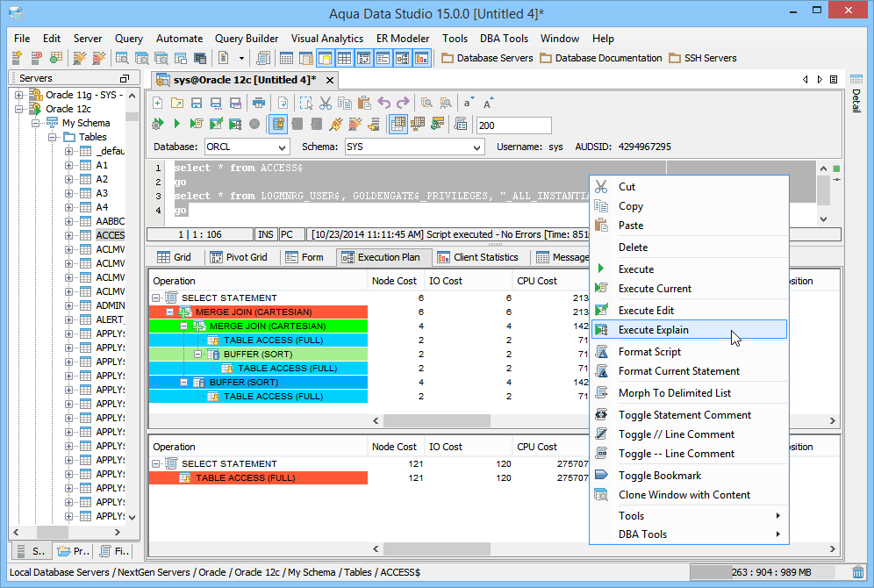This screenshot has width=874, height=588.
Task: Select Execute Explain in context menu
Action: (689, 330)
